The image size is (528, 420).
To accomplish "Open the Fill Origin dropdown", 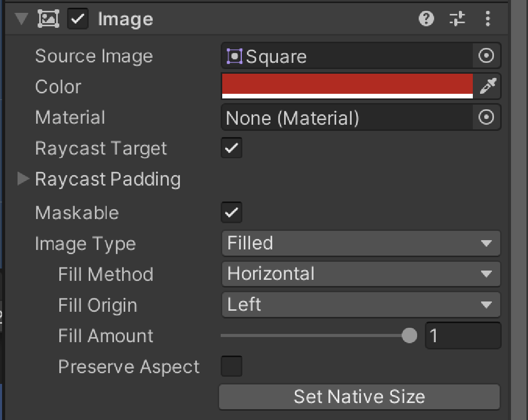I will click(x=360, y=305).
